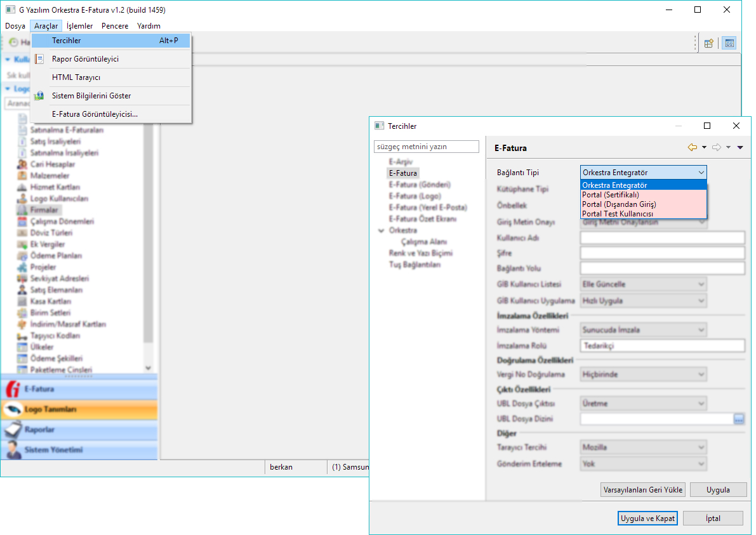Open view menu triangle in Tercihler header

click(740, 147)
